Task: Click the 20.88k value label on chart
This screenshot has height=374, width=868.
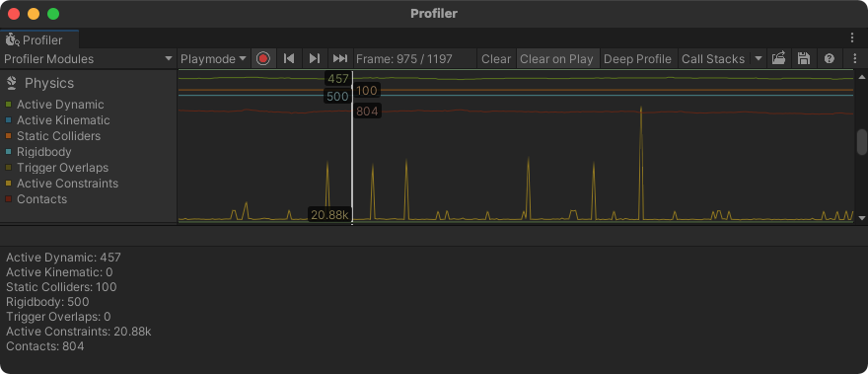Action: coord(329,215)
